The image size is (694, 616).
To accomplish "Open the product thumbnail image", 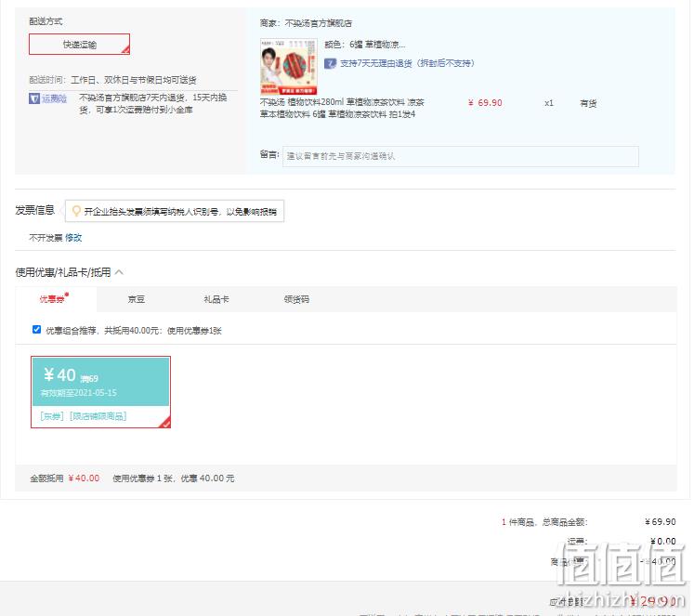I will coord(289,66).
